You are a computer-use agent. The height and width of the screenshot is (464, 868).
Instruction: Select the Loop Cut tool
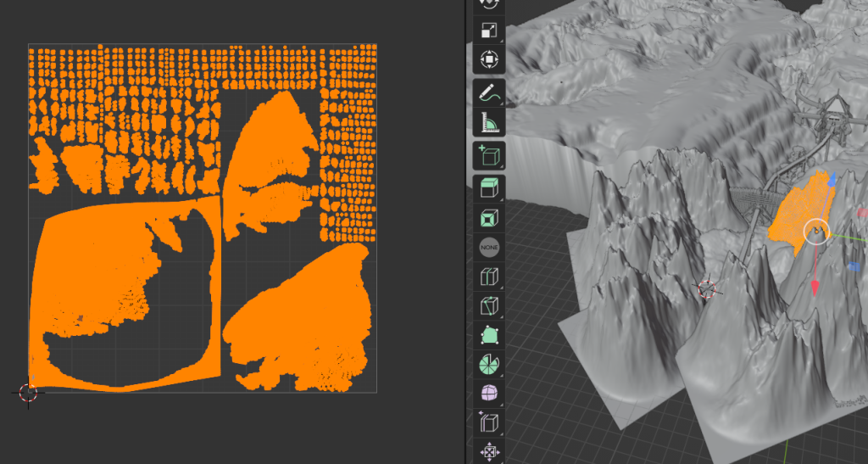(489, 277)
